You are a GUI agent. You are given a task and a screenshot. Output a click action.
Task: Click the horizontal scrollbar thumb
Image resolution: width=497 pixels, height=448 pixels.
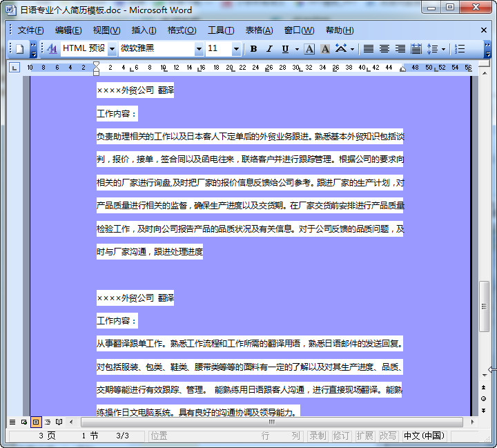click(272, 422)
